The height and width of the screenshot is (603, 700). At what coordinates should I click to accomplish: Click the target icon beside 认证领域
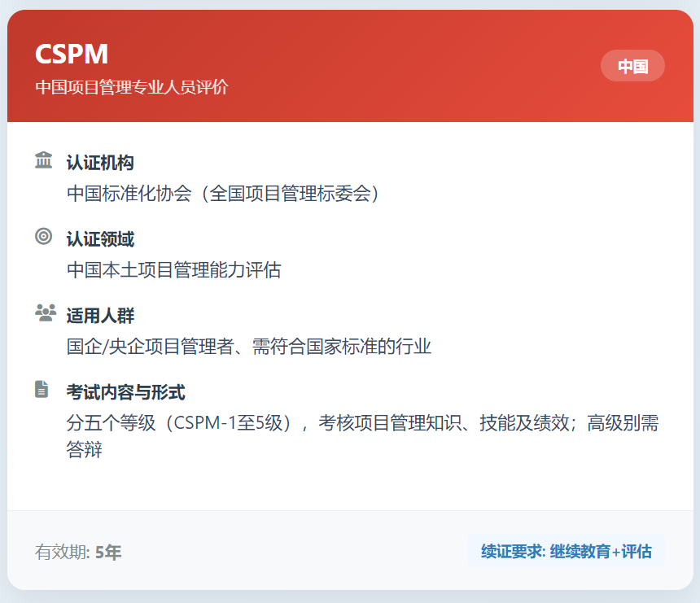[x=44, y=237]
